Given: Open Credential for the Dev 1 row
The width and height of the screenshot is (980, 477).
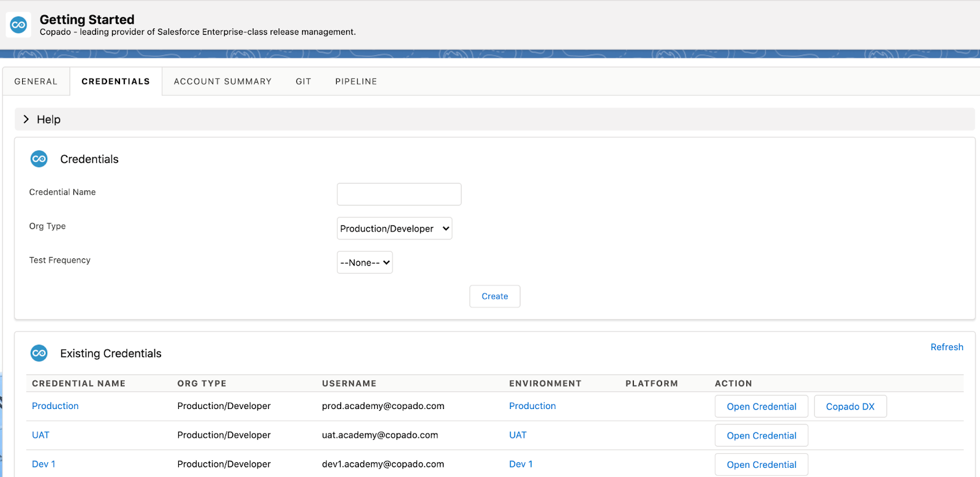Looking at the screenshot, I should coord(761,465).
